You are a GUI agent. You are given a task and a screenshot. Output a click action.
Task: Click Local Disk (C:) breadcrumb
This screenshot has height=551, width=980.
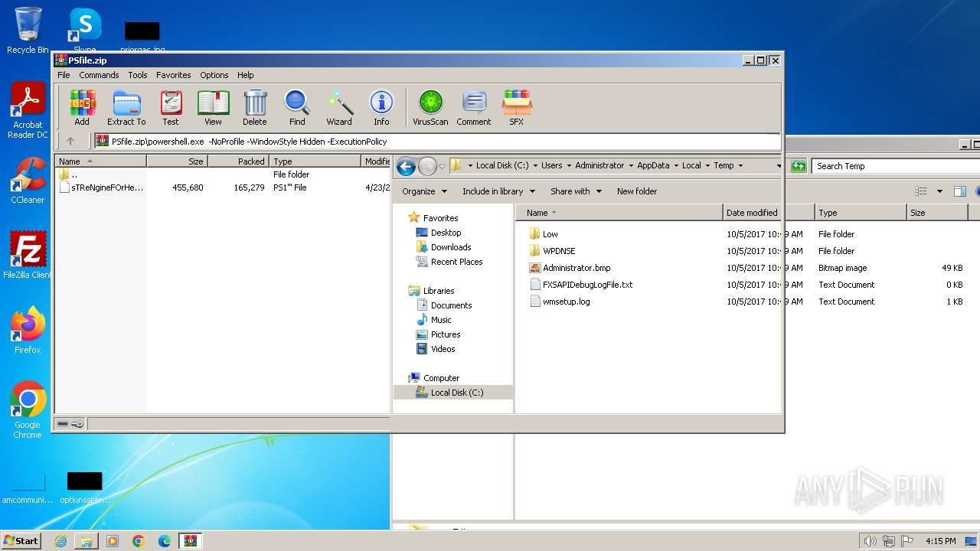coord(501,165)
